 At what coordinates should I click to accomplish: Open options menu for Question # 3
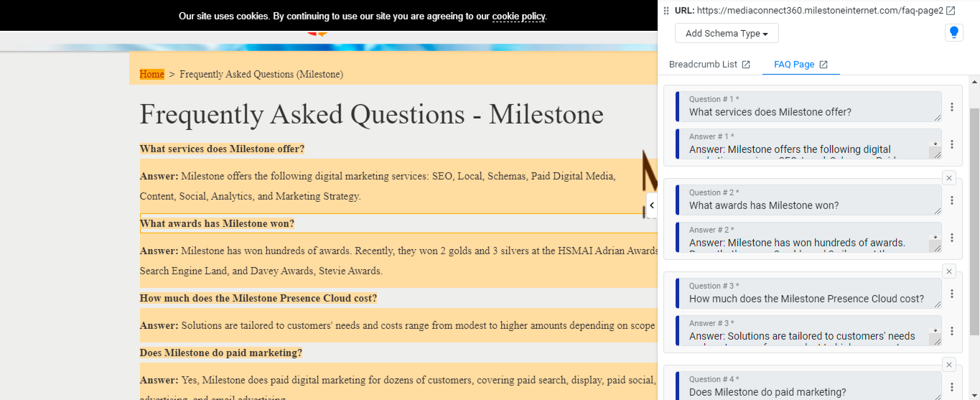coord(952,294)
